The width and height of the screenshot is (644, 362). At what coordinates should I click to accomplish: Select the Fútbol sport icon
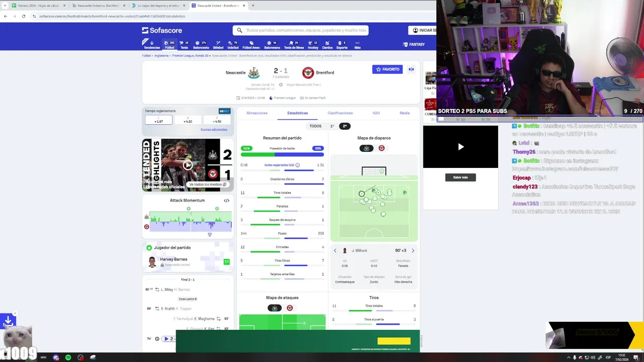pyautogui.click(x=170, y=45)
